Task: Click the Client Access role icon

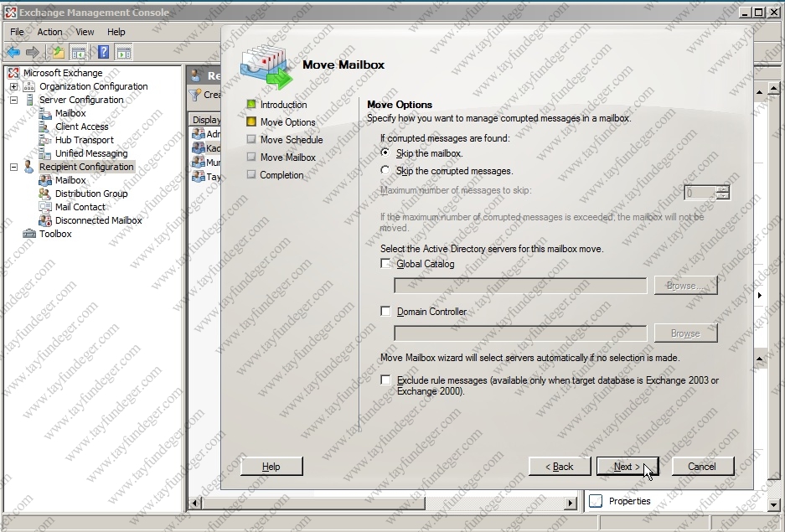Action: [45, 127]
